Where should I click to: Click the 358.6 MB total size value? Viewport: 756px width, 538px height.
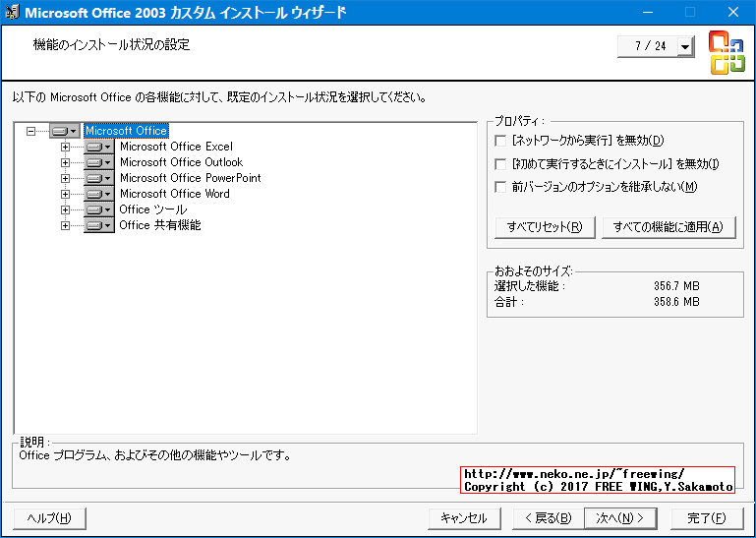pos(676,302)
